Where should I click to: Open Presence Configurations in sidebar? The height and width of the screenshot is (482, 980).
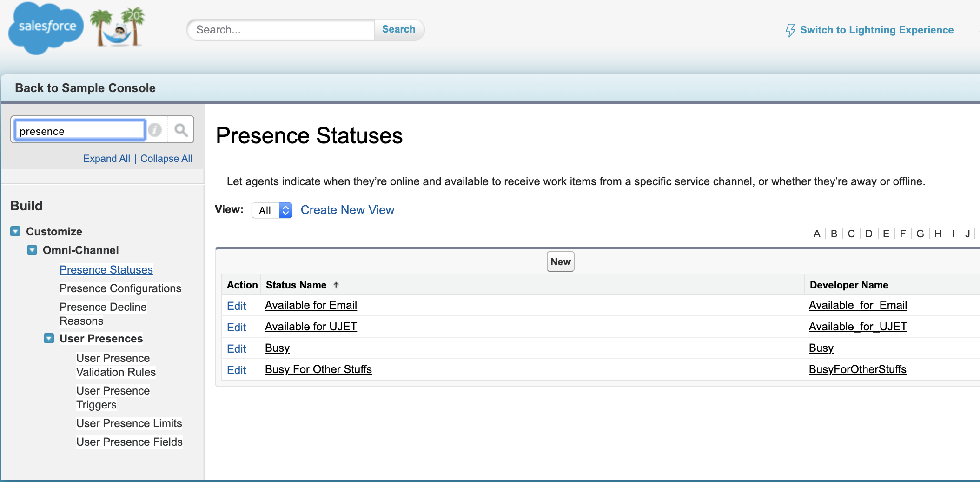(x=120, y=288)
